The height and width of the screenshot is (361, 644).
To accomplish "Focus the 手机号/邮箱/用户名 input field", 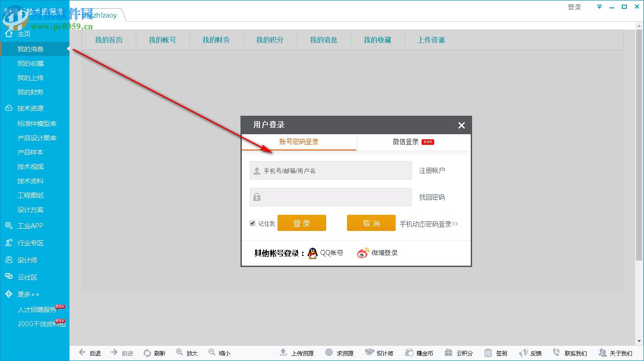I will pos(331,170).
